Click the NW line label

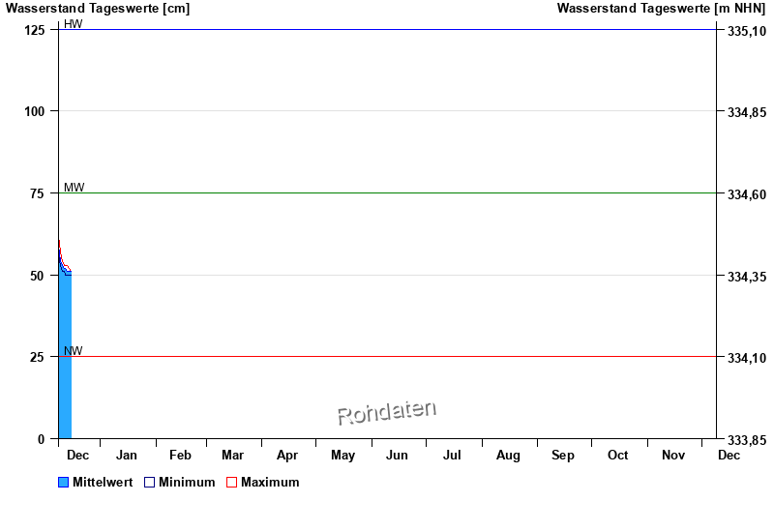[x=73, y=351]
